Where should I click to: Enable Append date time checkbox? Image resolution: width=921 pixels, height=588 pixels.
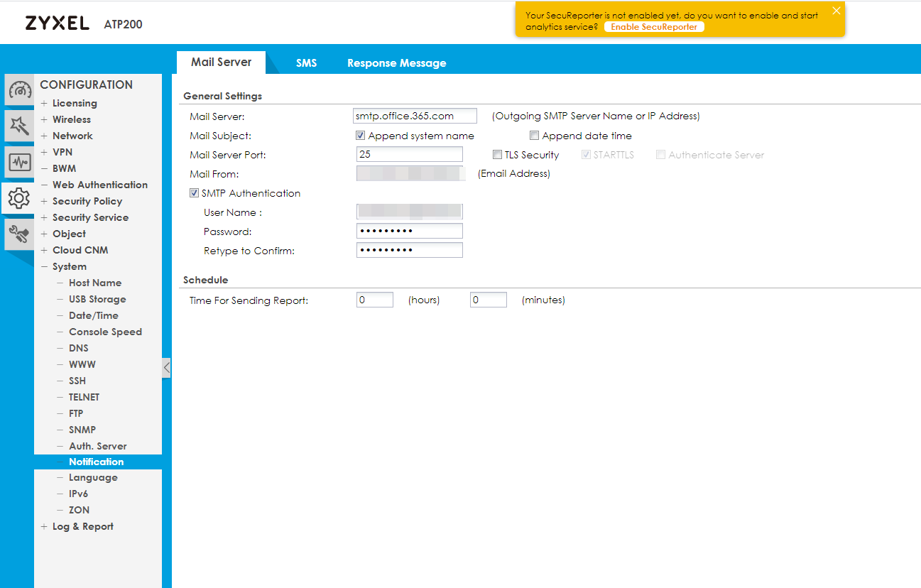535,136
